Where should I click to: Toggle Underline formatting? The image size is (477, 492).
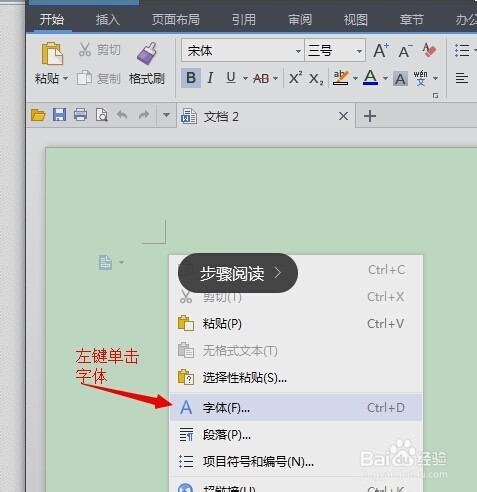click(231, 78)
